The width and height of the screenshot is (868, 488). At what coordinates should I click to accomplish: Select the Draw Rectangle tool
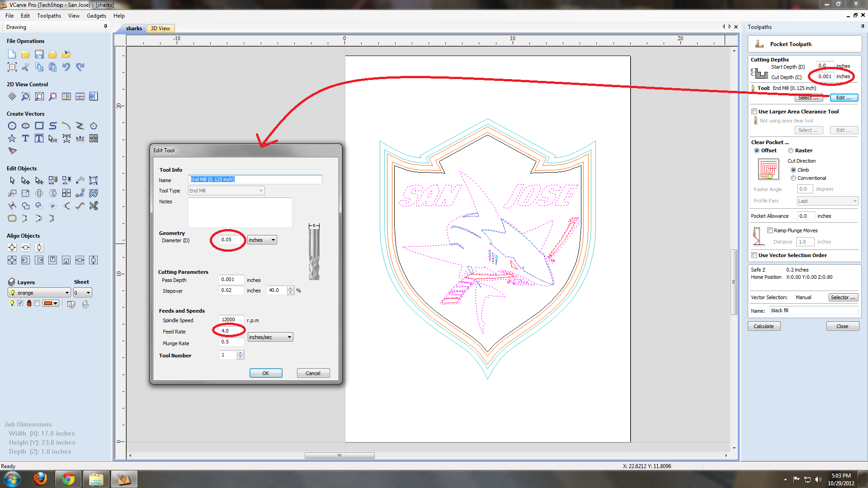(39, 126)
